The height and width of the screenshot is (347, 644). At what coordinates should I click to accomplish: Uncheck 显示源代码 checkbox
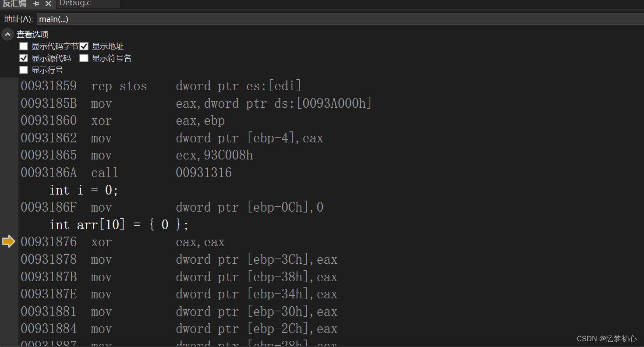point(24,58)
